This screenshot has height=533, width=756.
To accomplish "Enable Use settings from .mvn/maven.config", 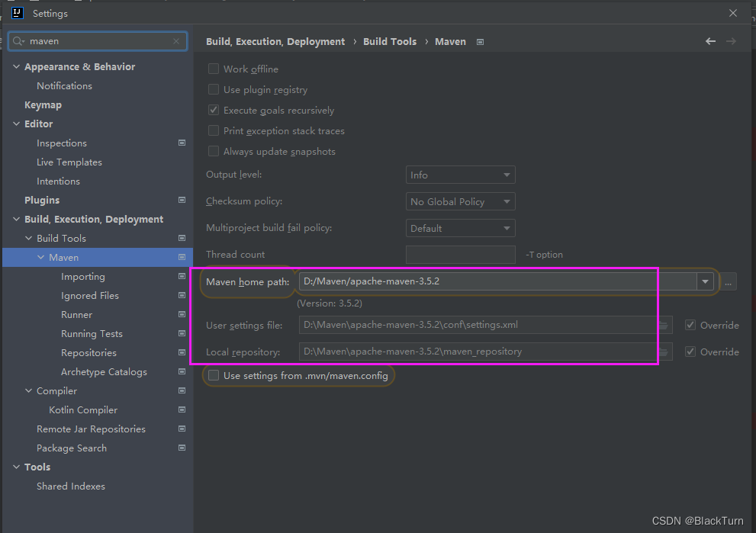I will (213, 375).
